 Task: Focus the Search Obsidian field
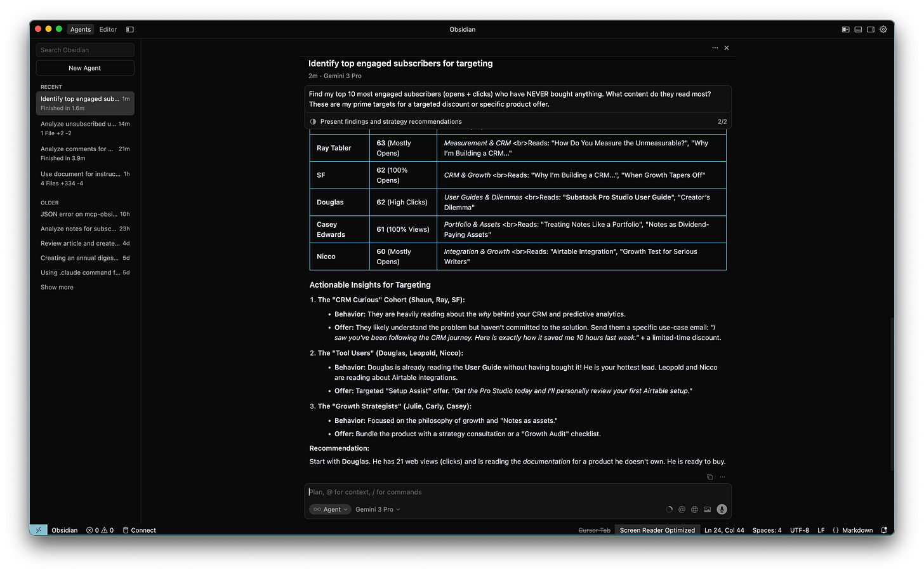coord(85,50)
